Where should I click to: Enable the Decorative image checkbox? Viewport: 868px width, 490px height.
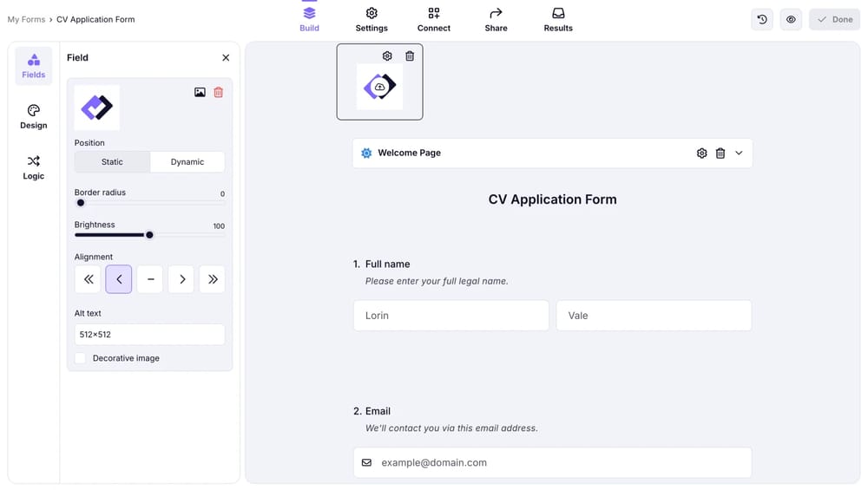pos(81,358)
